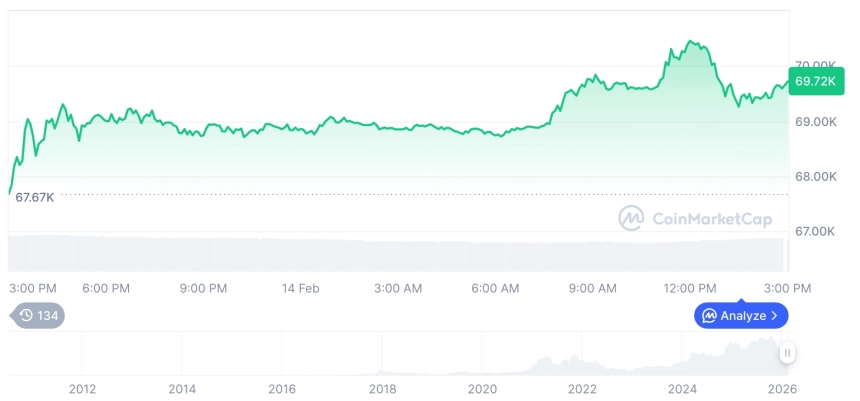Click the 70.00K price axis label
This screenshot has width=860, height=401.
814,64
